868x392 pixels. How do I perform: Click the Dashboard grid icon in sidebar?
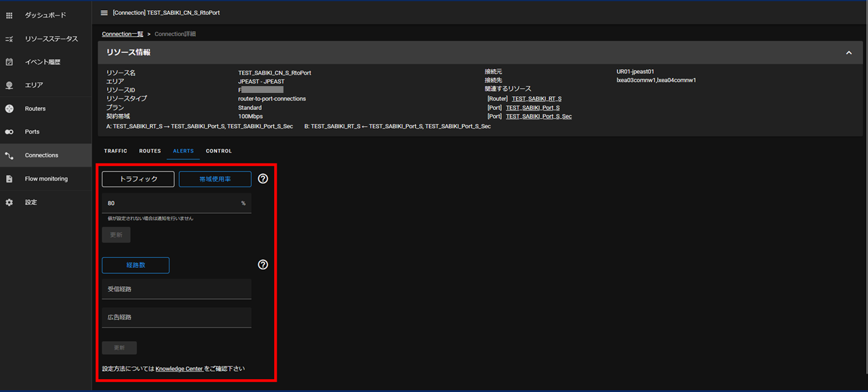pyautogui.click(x=9, y=15)
